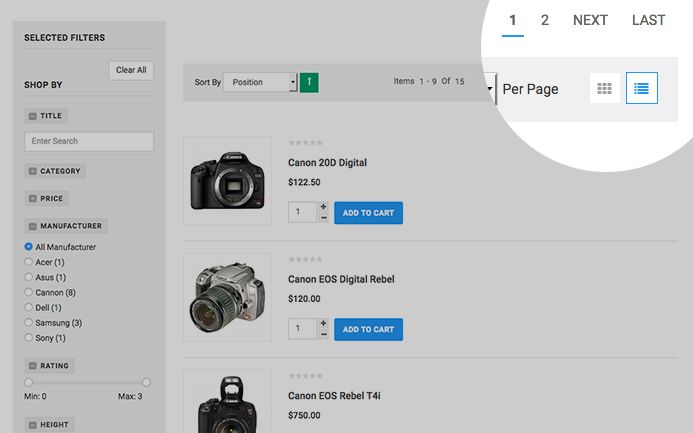
Task: Increase quantity for Canon 20D Digital
Action: click(324, 207)
